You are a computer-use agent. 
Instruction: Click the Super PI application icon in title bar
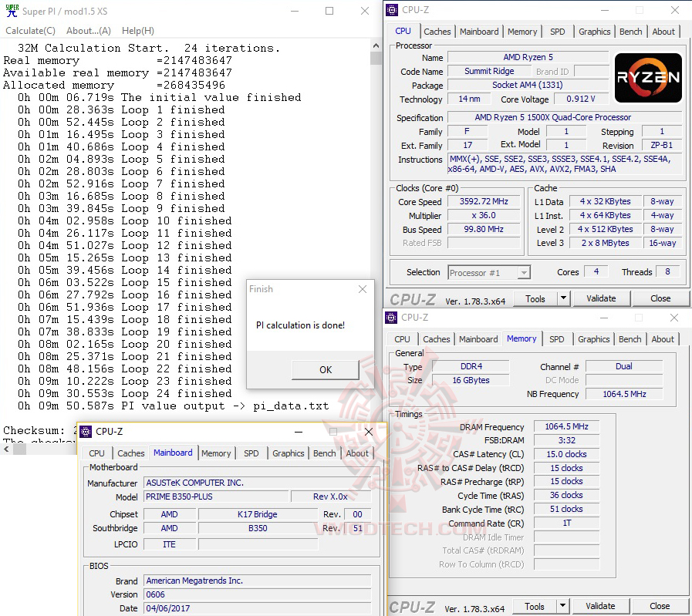tap(12, 11)
